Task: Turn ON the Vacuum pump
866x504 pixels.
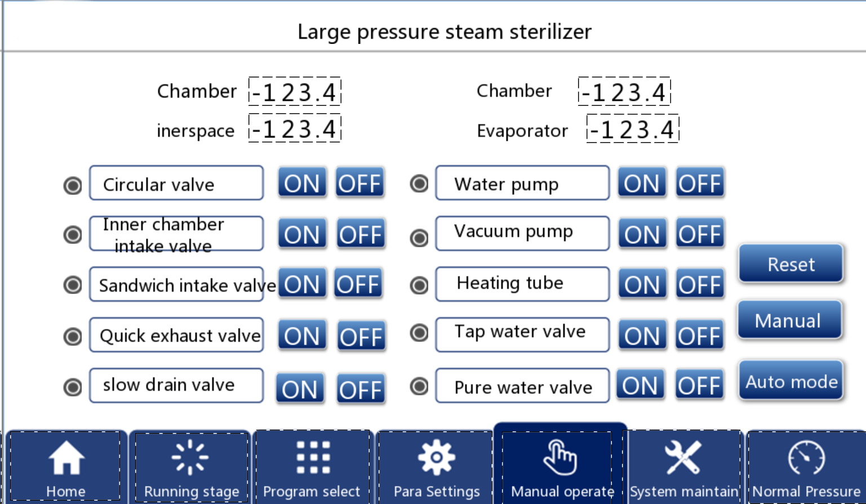Action: pyautogui.click(x=642, y=234)
